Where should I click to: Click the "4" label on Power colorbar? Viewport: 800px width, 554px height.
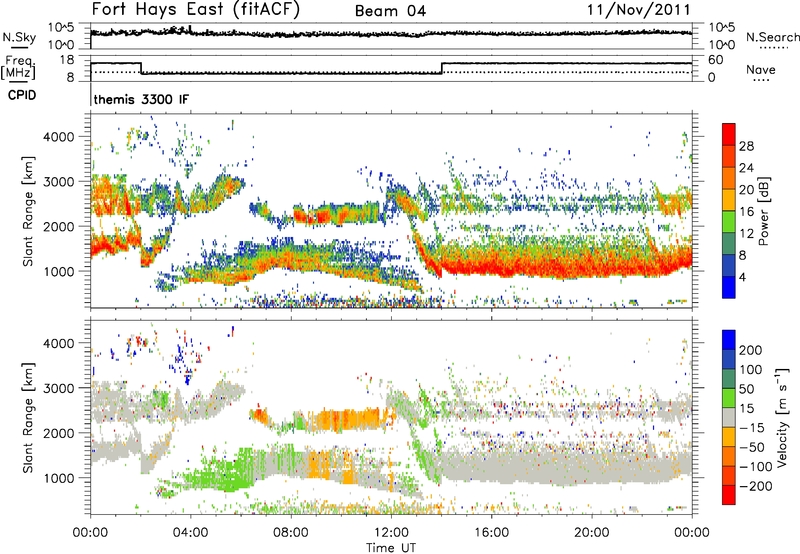pos(742,277)
